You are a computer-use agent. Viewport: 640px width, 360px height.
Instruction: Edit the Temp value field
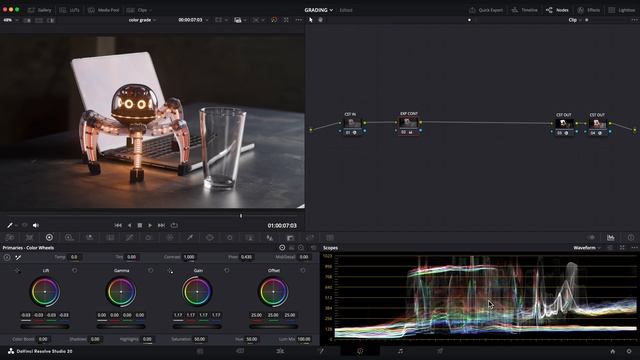point(74,257)
